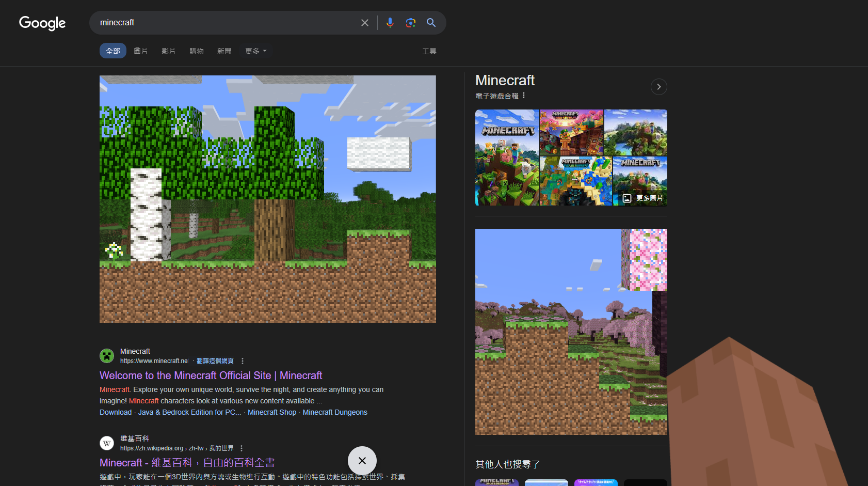The height and width of the screenshot is (486, 868).
Task: Open Java & Bedrock Edition for PC sitelink
Action: [189, 412]
